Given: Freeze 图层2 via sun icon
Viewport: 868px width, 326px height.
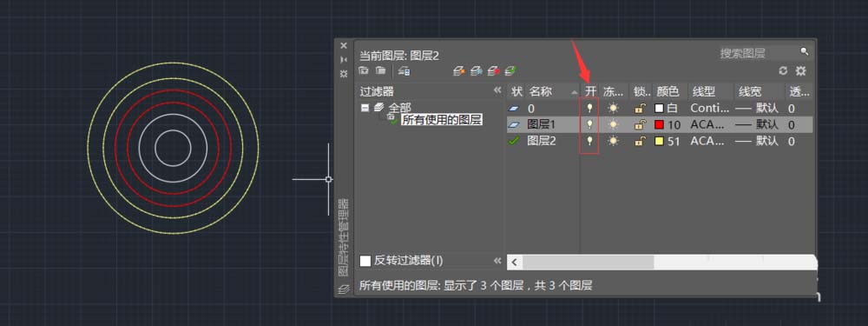Looking at the screenshot, I should [x=613, y=141].
